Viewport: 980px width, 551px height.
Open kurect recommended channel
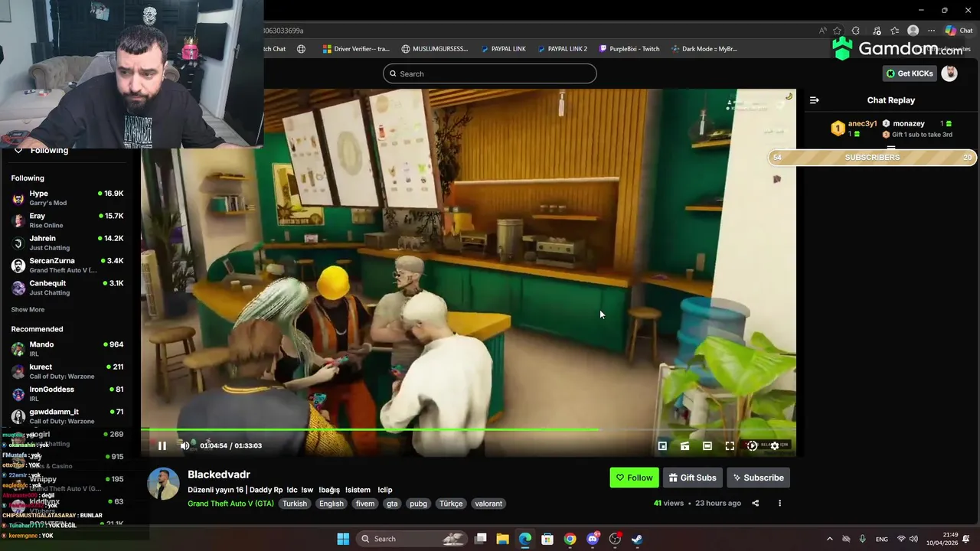[x=67, y=371]
